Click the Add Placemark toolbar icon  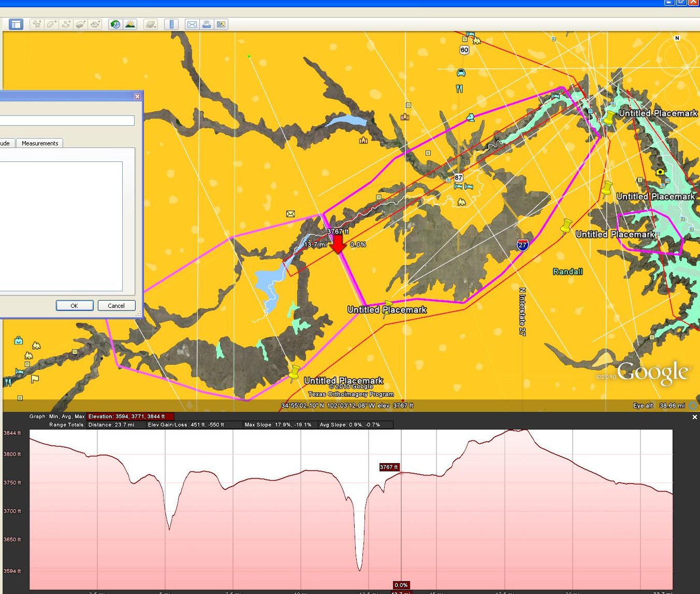coord(36,24)
